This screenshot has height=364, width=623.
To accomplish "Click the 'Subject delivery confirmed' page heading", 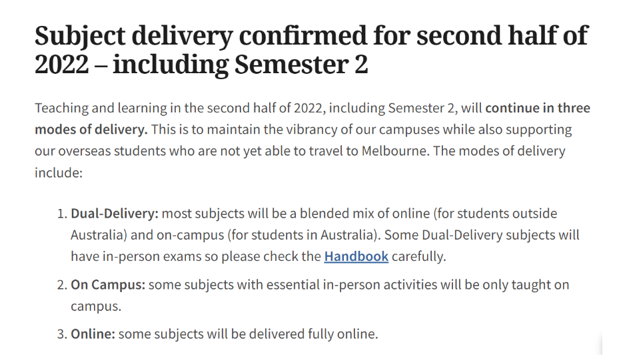I will 311,50.
